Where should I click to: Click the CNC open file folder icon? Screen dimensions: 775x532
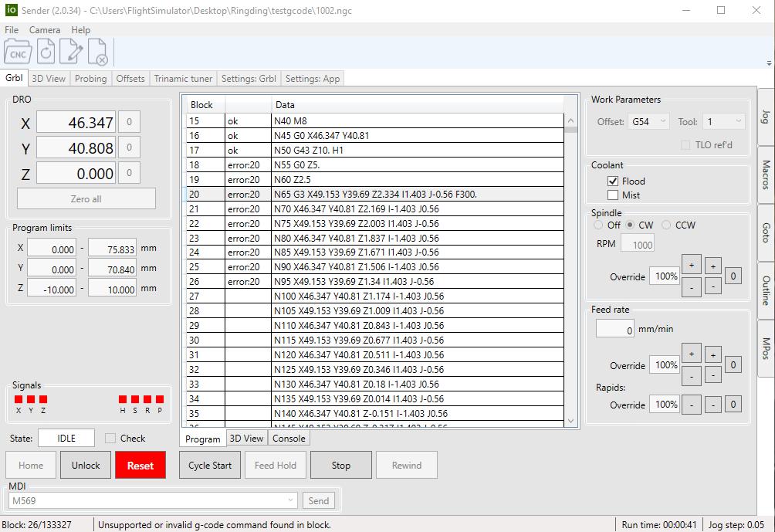click(18, 53)
